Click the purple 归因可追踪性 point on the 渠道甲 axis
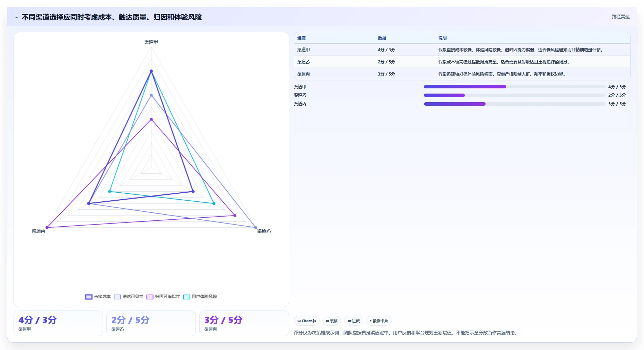 click(151, 119)
